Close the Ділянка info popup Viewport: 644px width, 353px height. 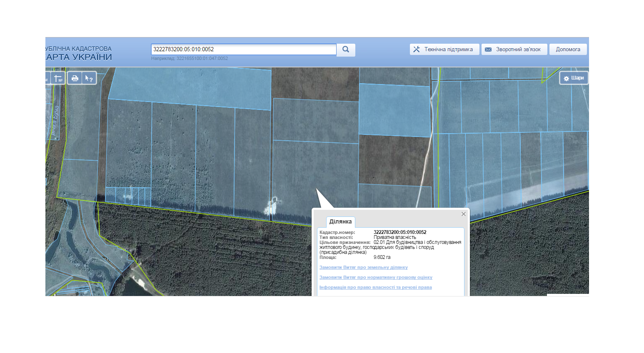click(464, 214)
